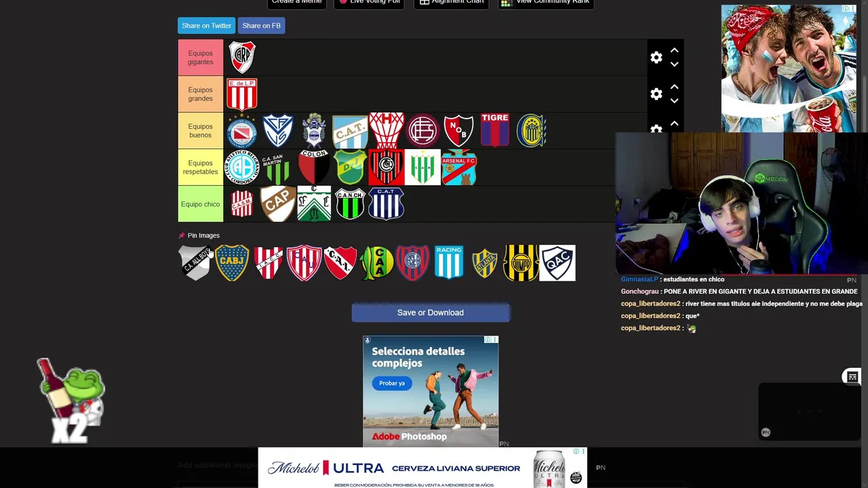Click the Gimnasia La Plata crest
The image size is (868, 488).
pos(314,131)
